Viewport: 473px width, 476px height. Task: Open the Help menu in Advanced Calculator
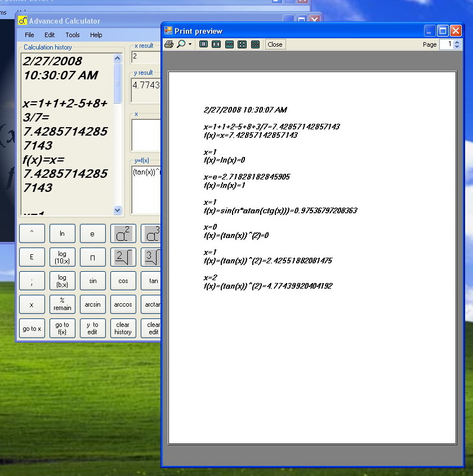tap(96, 35)
